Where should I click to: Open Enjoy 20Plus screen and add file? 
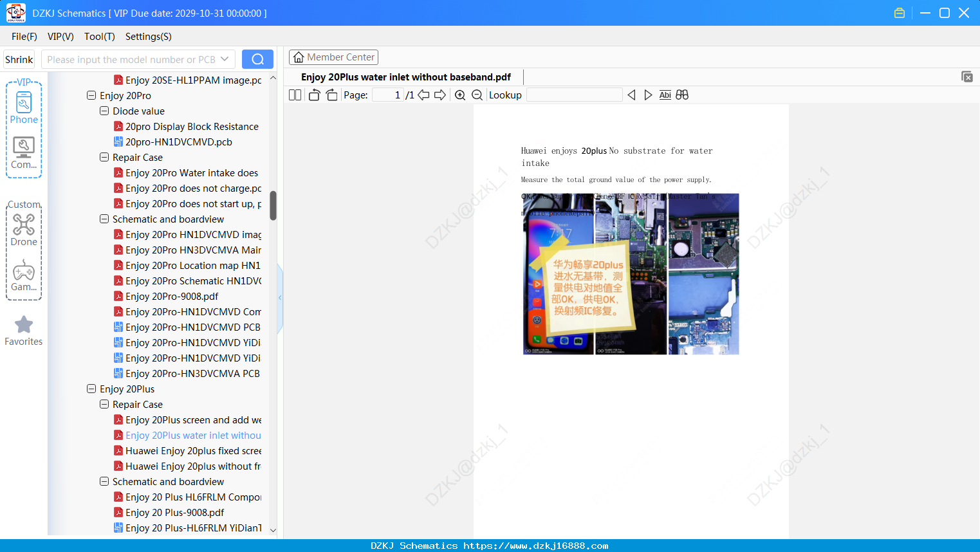pos(187,420)
